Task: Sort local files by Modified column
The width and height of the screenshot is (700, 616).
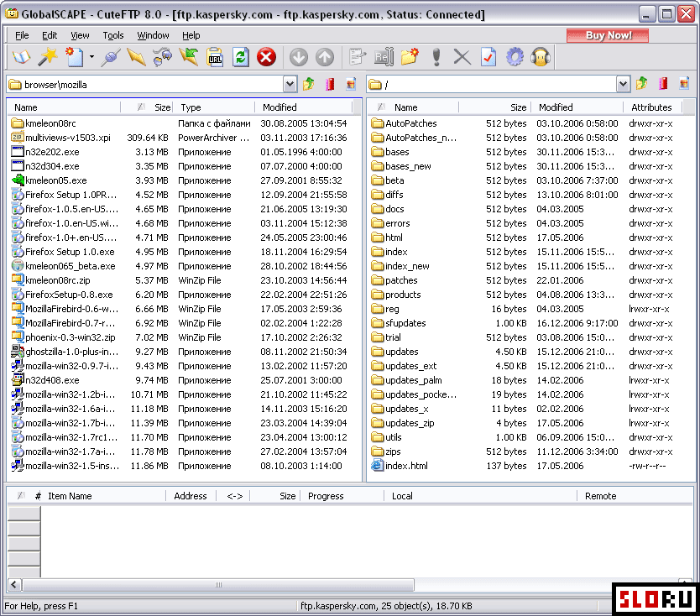Action: pyautogui.click(x=303, y=107)
